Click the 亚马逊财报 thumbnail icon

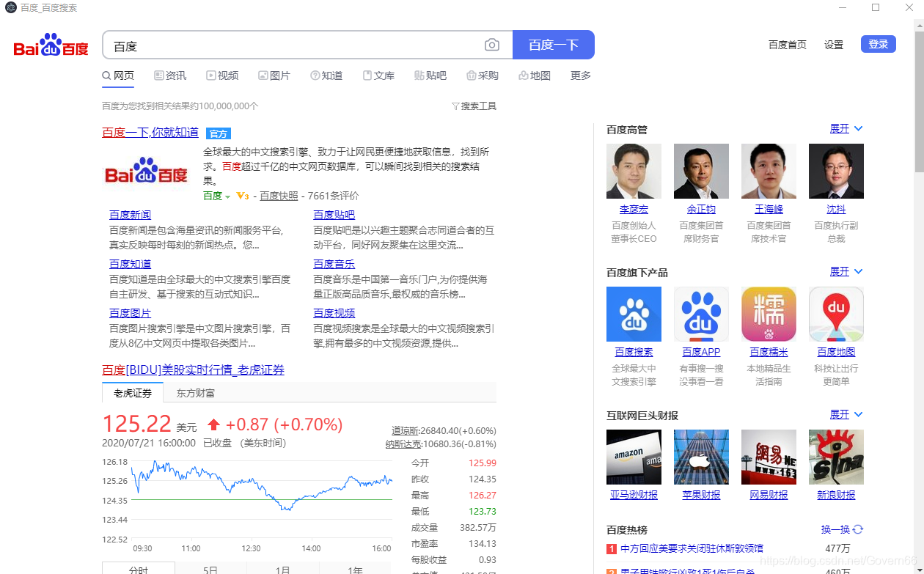pos(634,457)
